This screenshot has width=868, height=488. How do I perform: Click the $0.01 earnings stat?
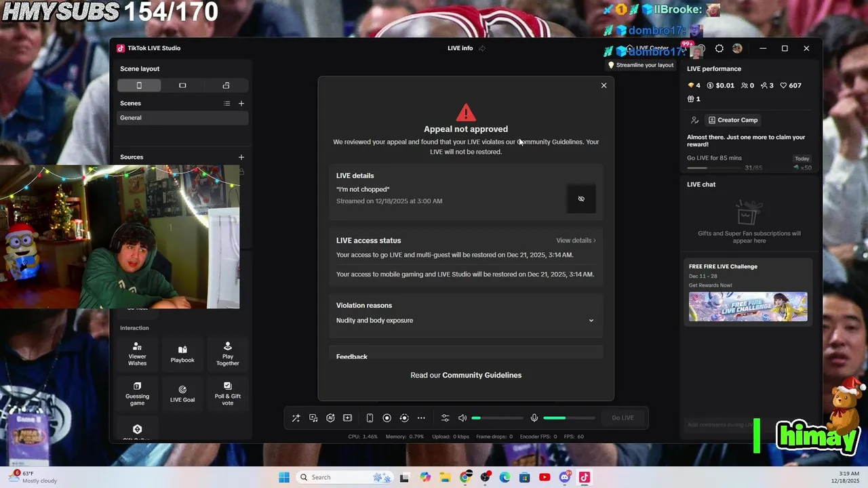(720, 85)
